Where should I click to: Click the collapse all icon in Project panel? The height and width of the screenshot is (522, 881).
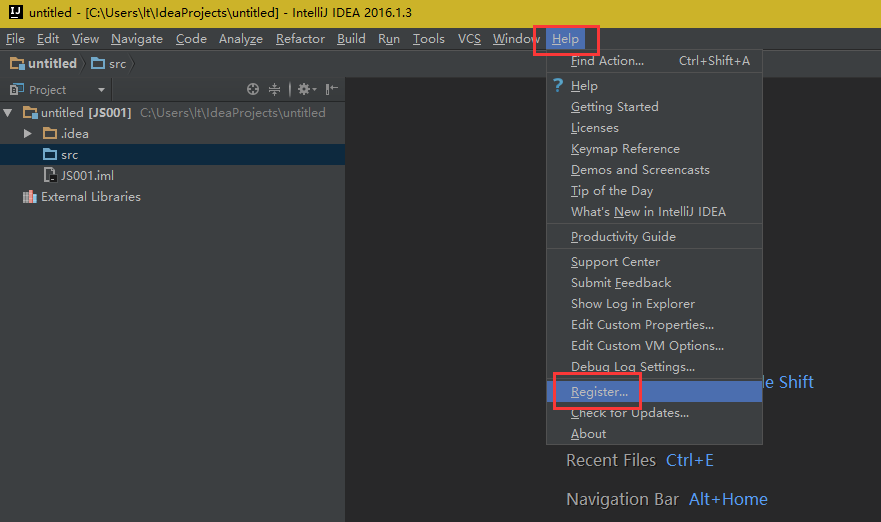274,89
